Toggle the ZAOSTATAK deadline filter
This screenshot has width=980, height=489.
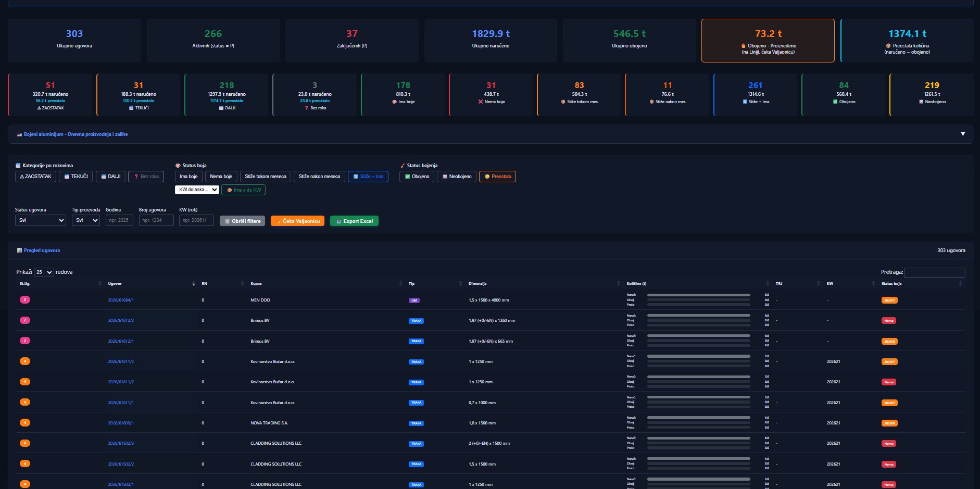(36, 177)
